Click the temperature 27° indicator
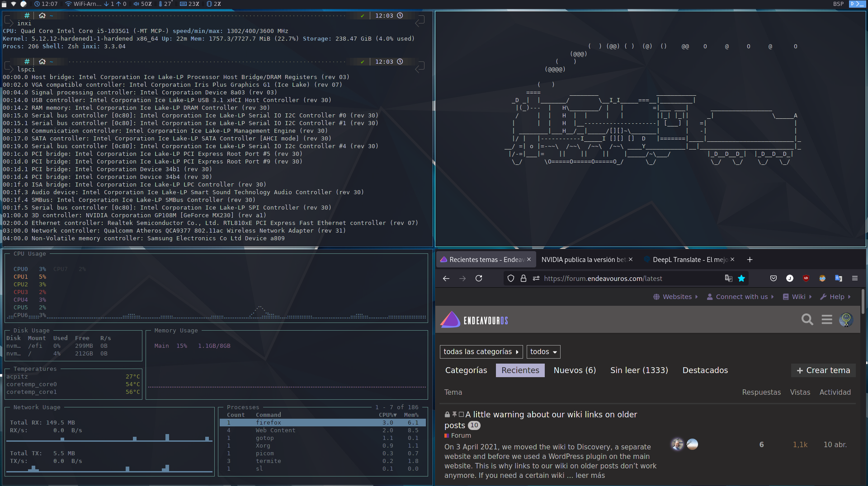The height and width of the screenshot is (486, 868). point(165,4)
